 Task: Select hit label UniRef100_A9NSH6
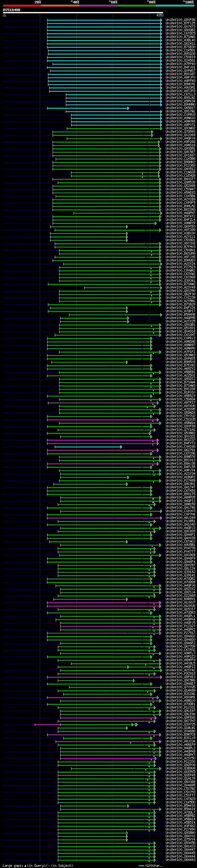point(180,342)
